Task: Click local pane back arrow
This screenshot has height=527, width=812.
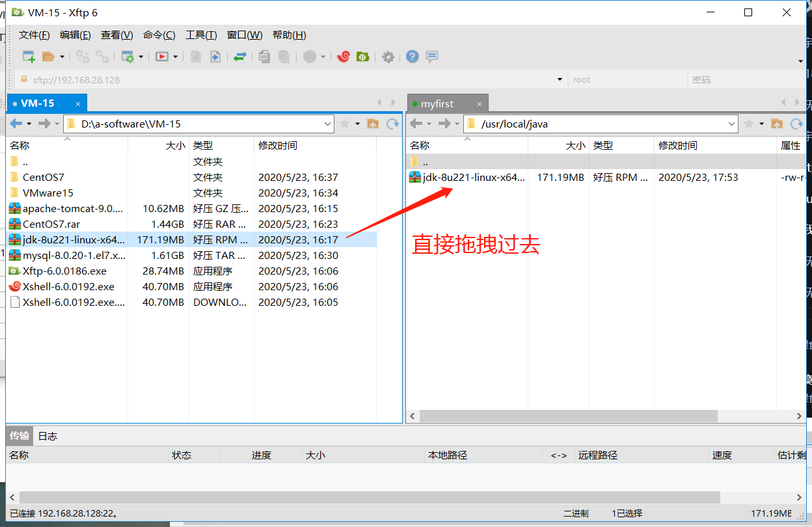Action: pos(16,124)
